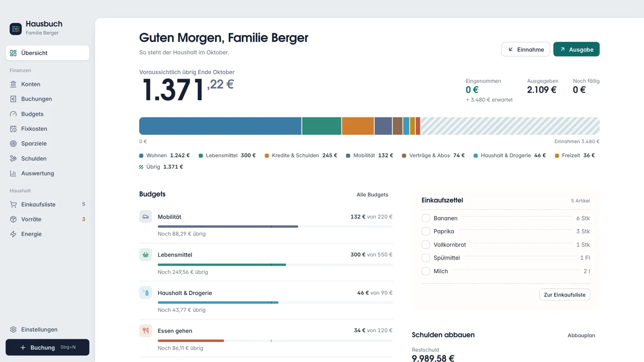This screenshot has width=644, height=362.
Task: Click the Sparziele target icon
Action: point(13,143)
